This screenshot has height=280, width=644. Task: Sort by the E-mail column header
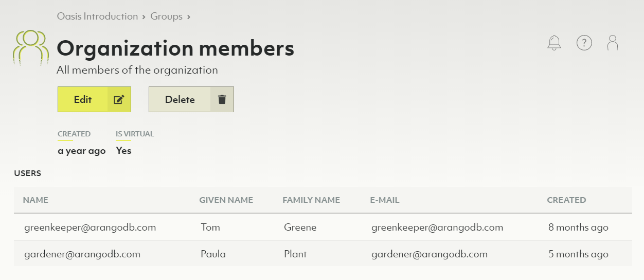[x=384, y=200]
